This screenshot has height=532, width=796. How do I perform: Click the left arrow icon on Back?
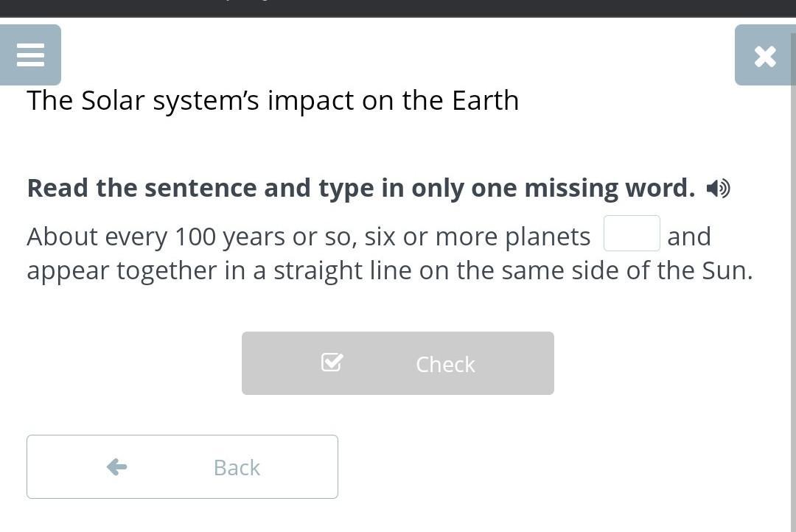pos(116,466)
